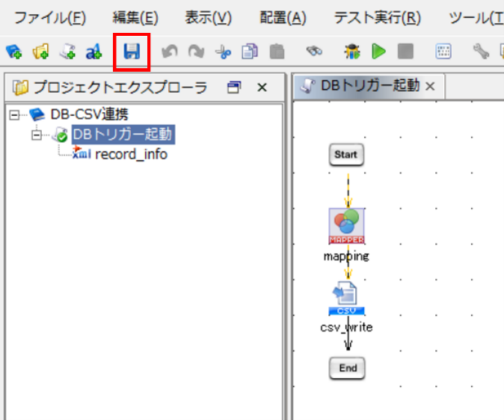
Task: Click the grid display toolbar icon
Action: coord(443,52)
